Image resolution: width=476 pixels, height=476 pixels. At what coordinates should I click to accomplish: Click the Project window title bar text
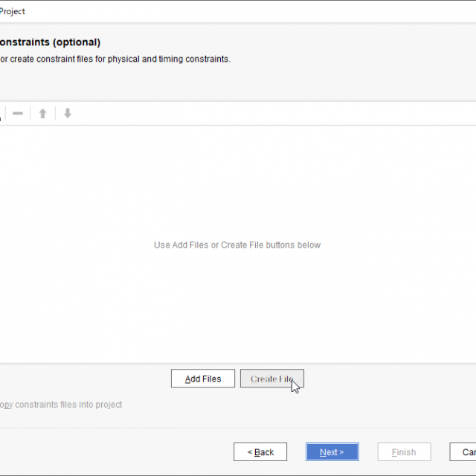click(12, 11)
